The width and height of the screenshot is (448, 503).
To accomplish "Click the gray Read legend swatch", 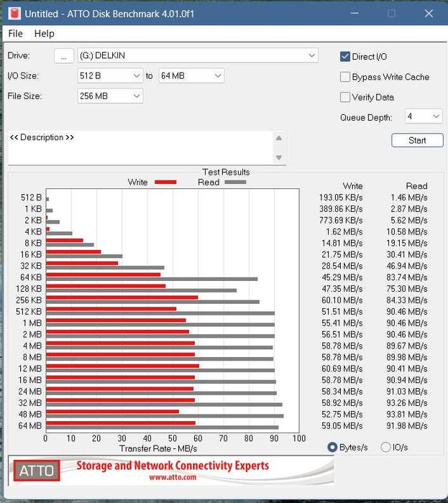I will click(236, 183).
